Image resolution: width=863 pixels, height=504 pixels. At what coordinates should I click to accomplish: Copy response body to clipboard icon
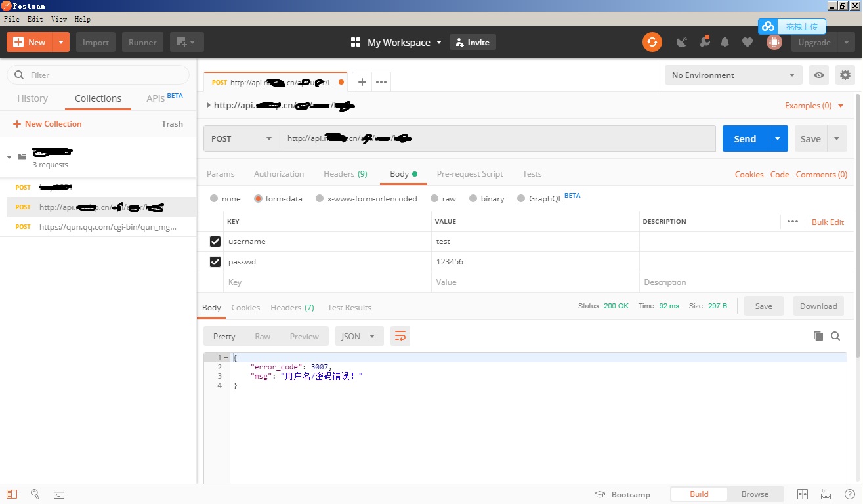click(x=818, y=336)
